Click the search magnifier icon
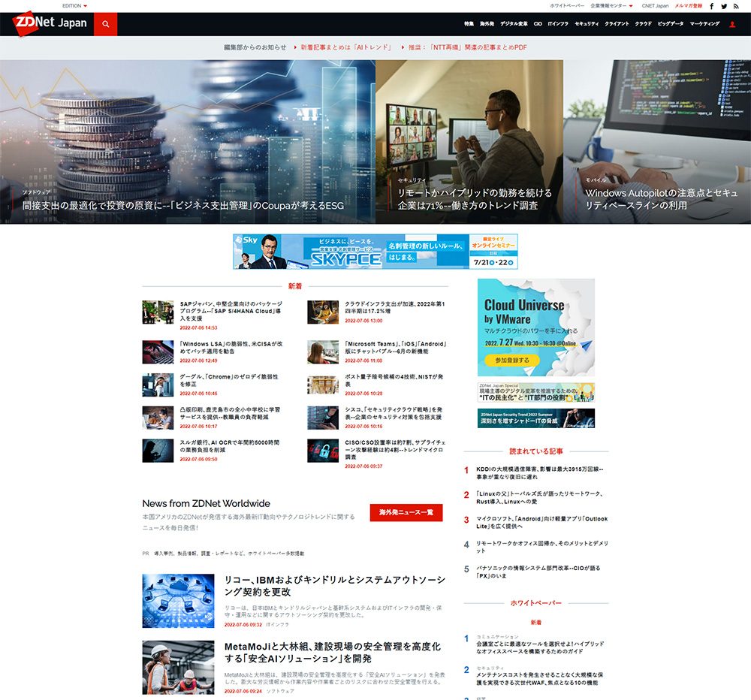Viewport: 751px width, 700px height. [x=105, y=23]
